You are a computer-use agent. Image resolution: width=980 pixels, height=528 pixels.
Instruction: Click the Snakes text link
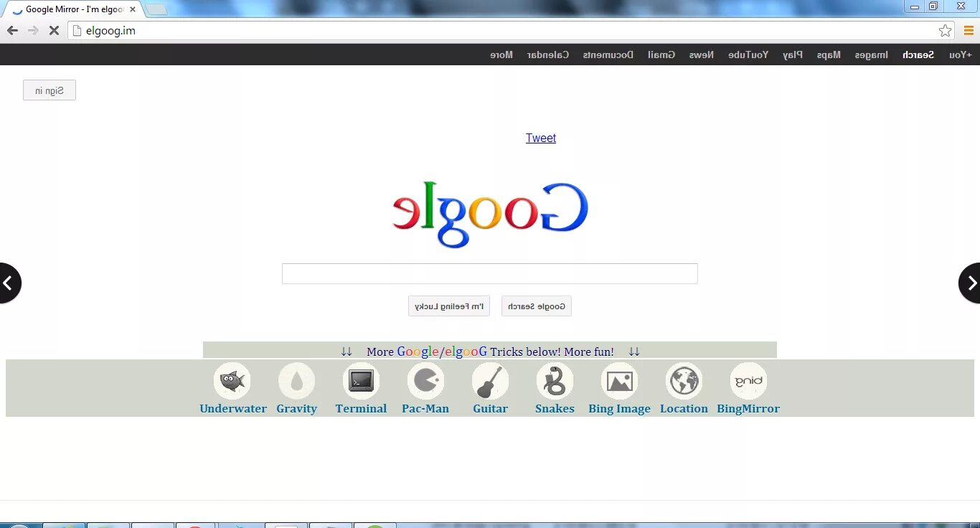(x=555, y=409)
